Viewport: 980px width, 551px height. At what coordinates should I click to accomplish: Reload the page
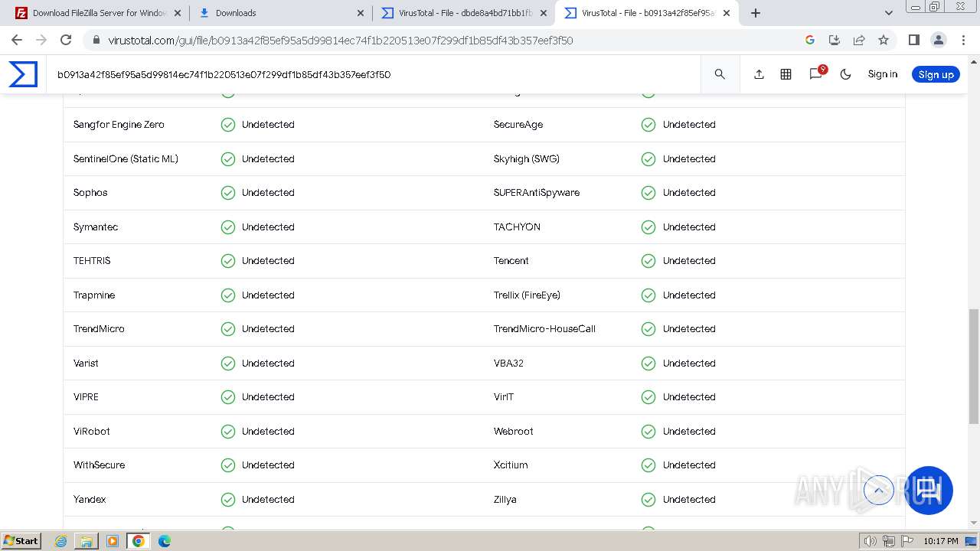[66, 40]
